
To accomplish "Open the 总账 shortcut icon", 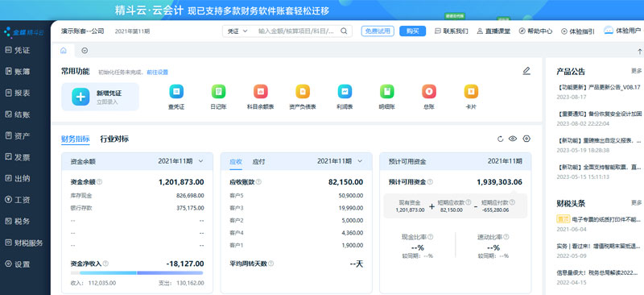I will click(429, 91).
